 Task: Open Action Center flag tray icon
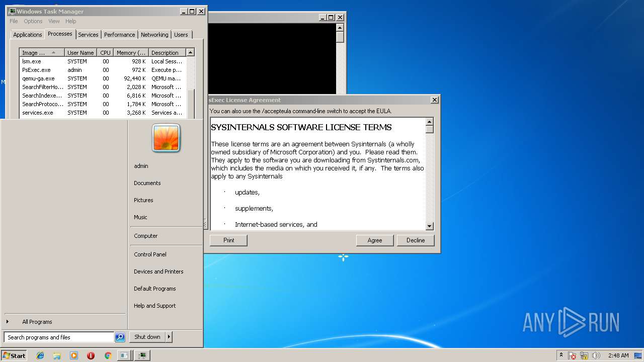(572, 355)
